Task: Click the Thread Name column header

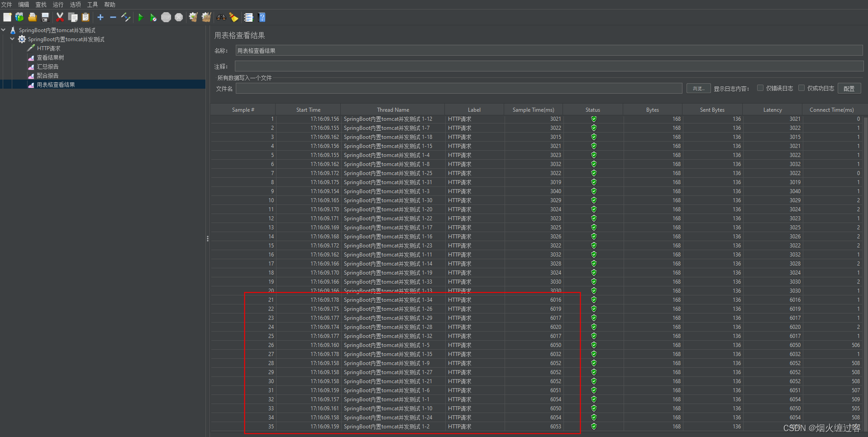Action: [x=393, y=110]
